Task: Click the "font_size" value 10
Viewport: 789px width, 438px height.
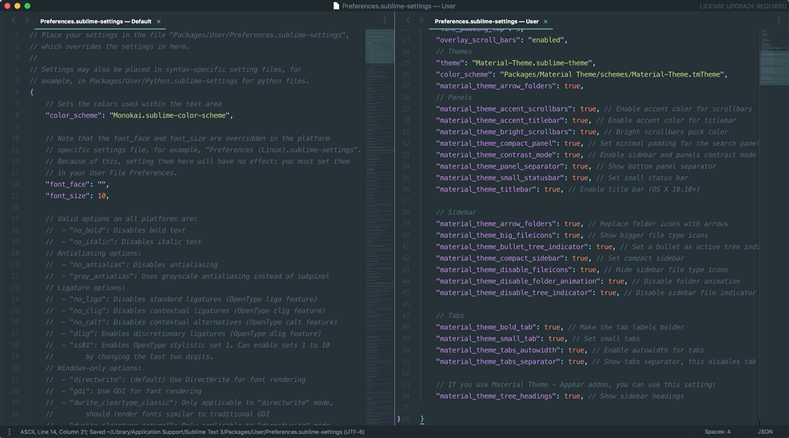Action: [x=102, y=196]
